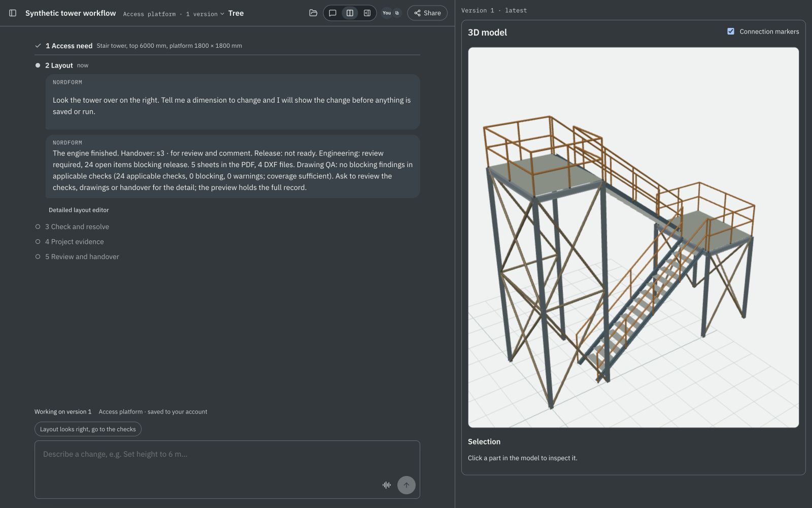Click the Synthetic tower workflow title
This screenshot has height=508, width=812.
(71, 13)
